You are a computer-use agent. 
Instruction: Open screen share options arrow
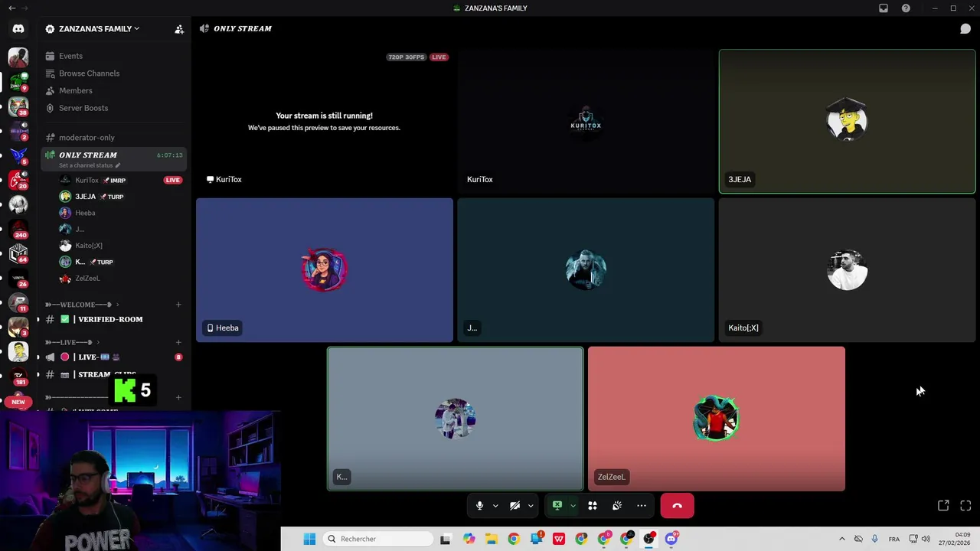[573, 506]
